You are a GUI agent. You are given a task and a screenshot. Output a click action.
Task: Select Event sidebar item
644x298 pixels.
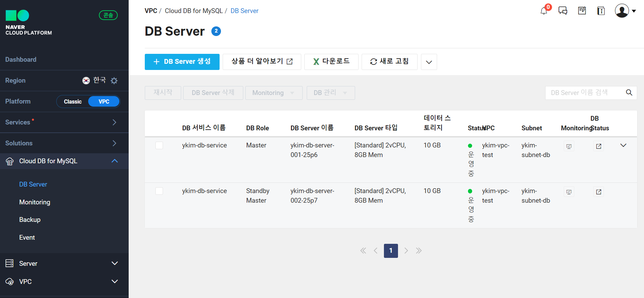click(27, 238)
